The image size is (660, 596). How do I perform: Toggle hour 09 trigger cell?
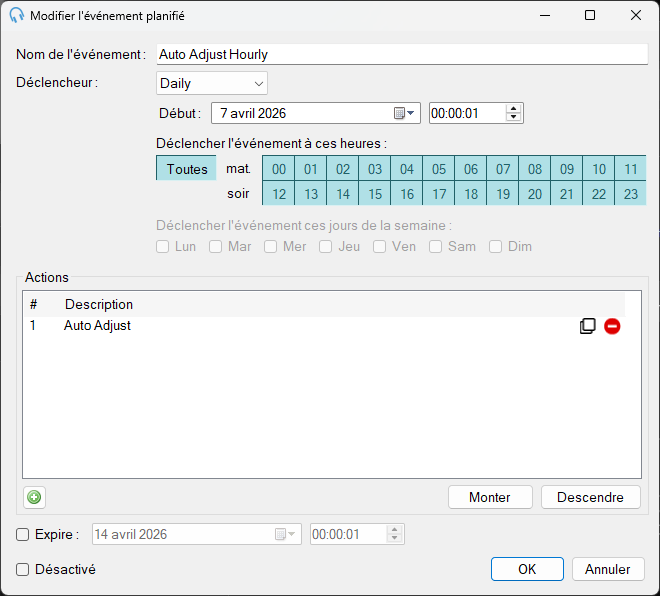pyautogui.click(x=567, y=168)
